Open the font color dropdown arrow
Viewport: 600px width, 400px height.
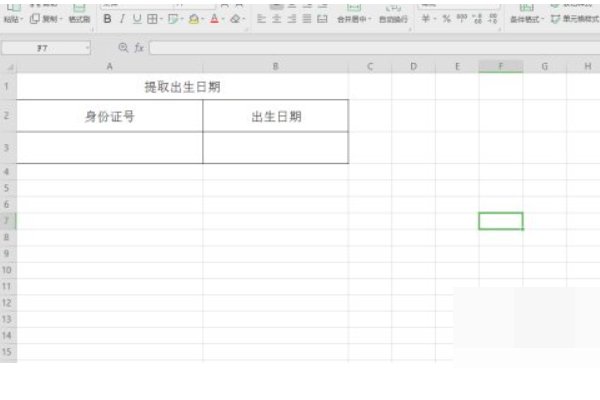[x=223, y=19]
